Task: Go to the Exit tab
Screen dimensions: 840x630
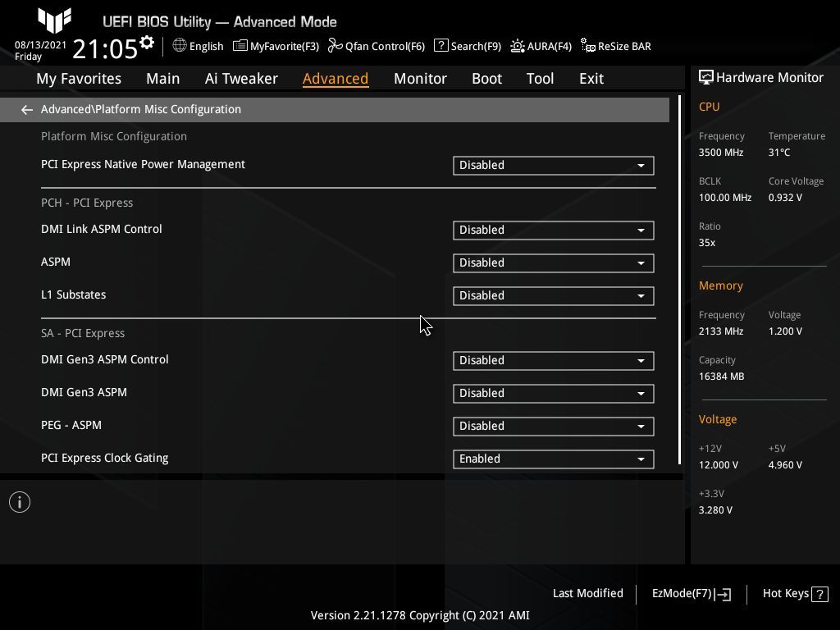Action: click(x=591, y=78)
